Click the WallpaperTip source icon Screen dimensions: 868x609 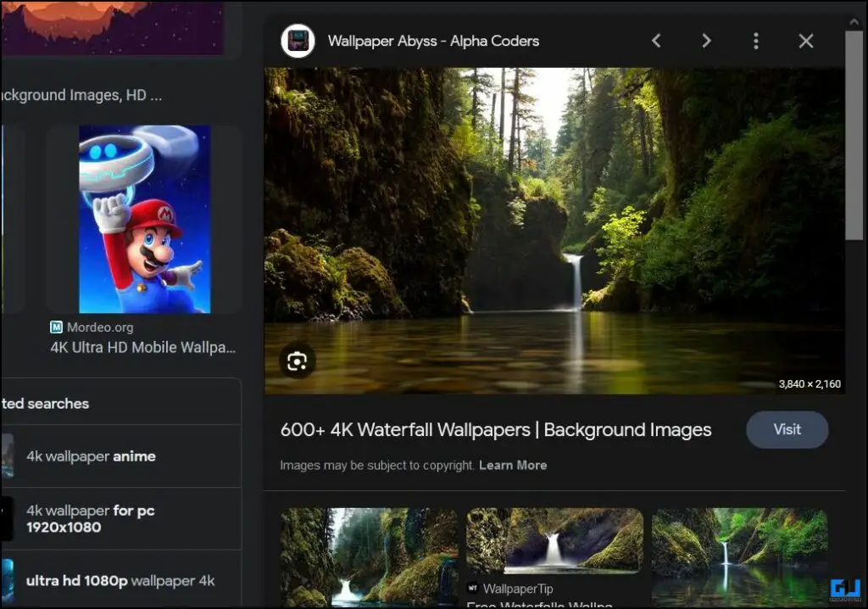[472, 588]
